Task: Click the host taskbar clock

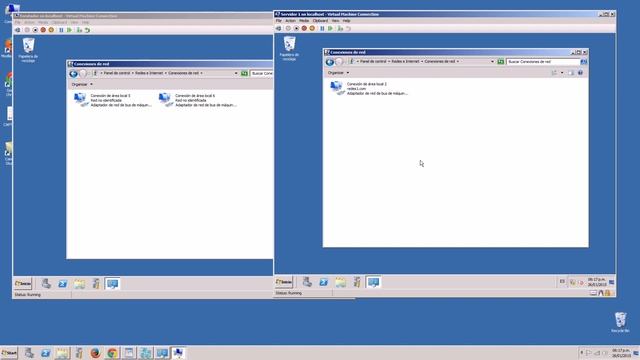Action: pos(620,353)
